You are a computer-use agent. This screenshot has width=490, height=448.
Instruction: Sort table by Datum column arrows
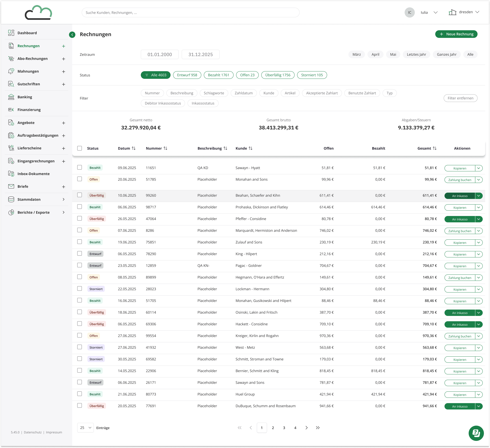point(134,148)
